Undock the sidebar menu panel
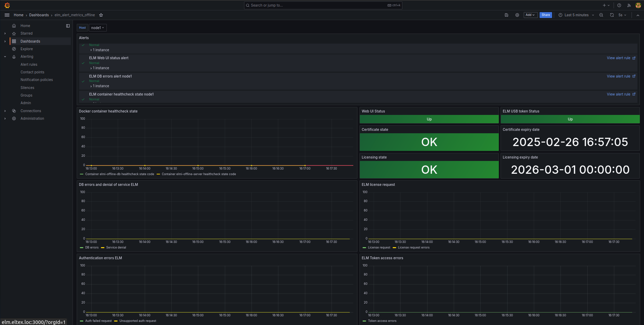The width and height of the screenshot is (644, 325). tap(68, 26)
